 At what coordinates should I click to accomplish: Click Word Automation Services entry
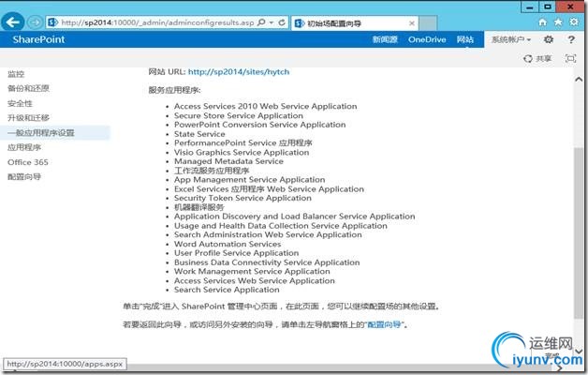(228, 244)
